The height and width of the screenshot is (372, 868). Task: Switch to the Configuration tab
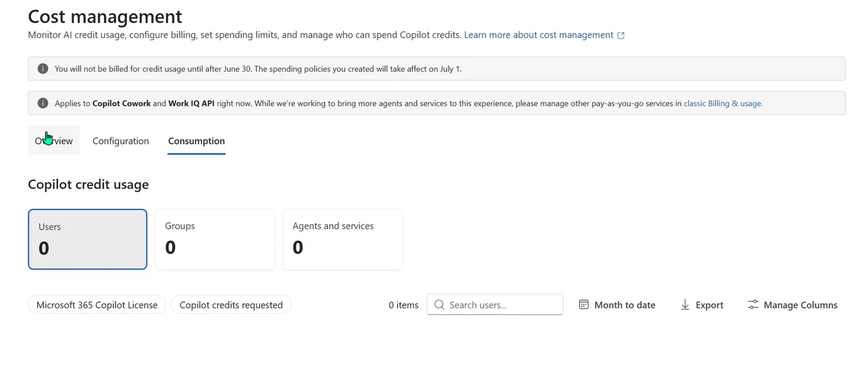(x=121, y=141)
